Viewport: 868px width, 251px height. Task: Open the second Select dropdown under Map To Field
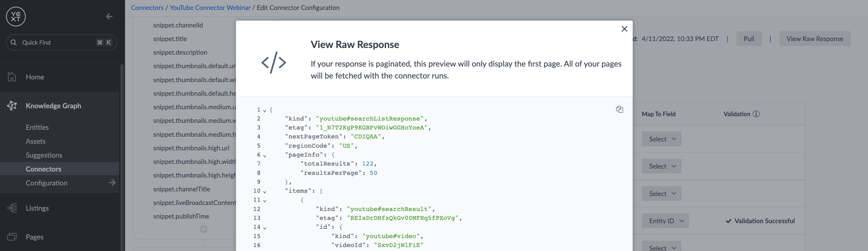(x=661, y=166)
